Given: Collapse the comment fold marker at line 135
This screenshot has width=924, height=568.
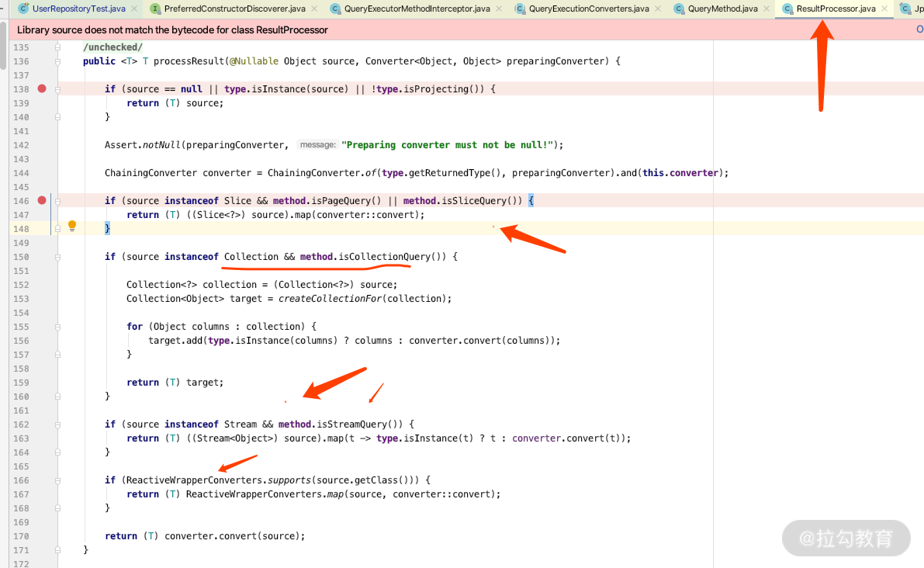Looking at the screenshot, I should [57, 47].
